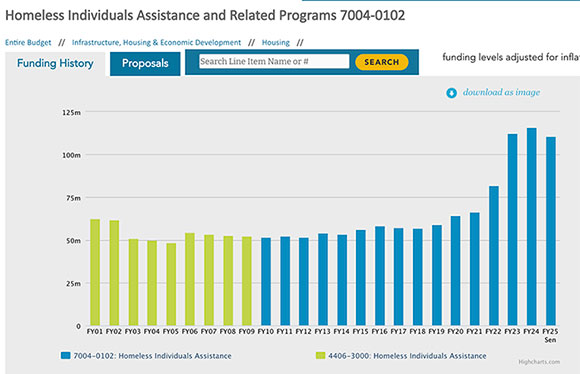Open the download as image link
Image resolution: width=580 pixels, height=374 pixels.
(x=501, y=92)
